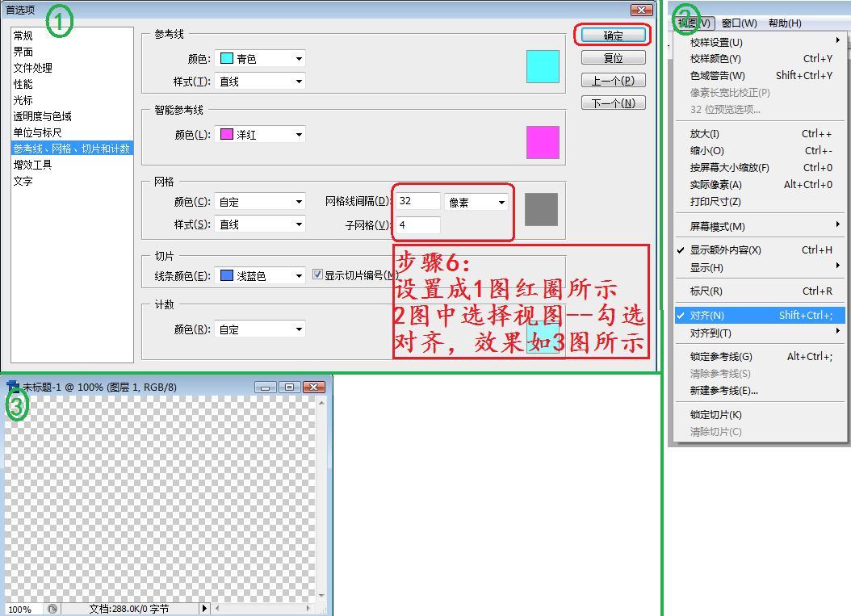The image size is (851, 616).
Task: Open the 智能参考线 color dropdown showing 洋红
Action: click(x=261, y=134)
